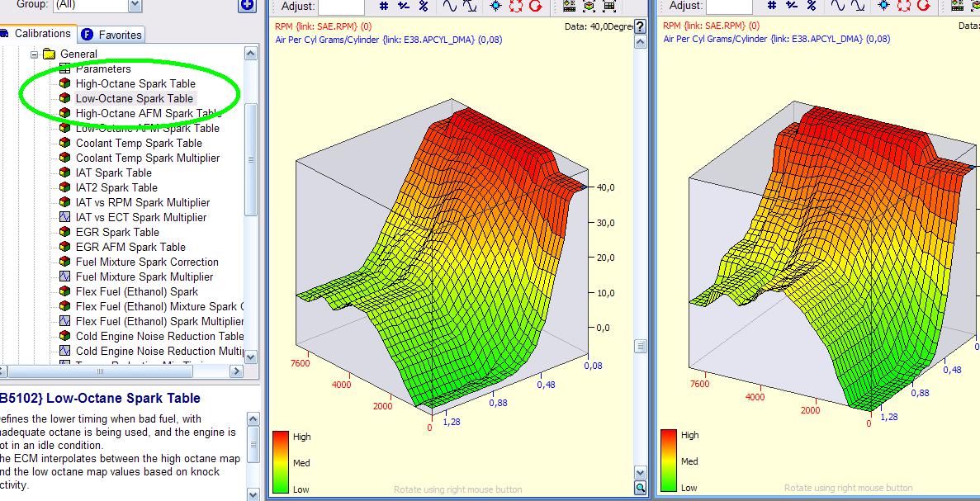Click the last grid-view icon in left chart toolbar

point(609,6)
